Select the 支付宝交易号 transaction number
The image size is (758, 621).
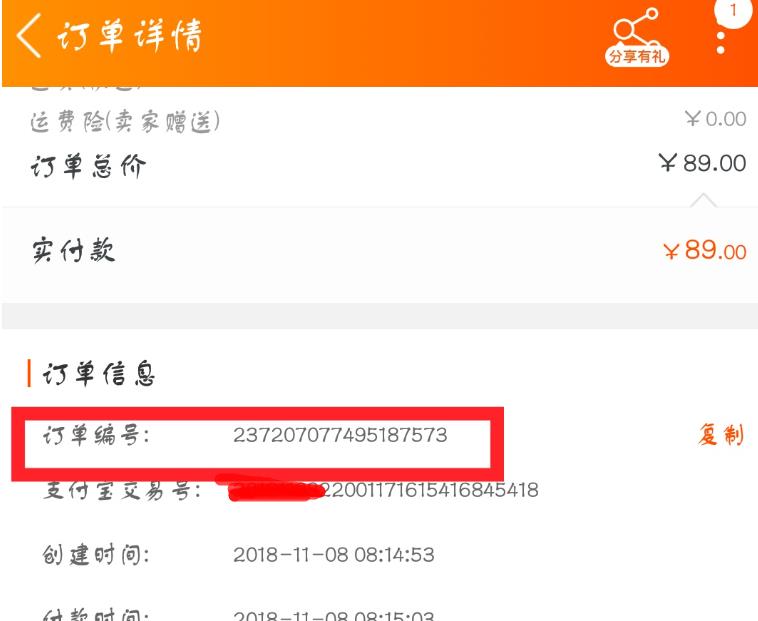pos(384,490)
